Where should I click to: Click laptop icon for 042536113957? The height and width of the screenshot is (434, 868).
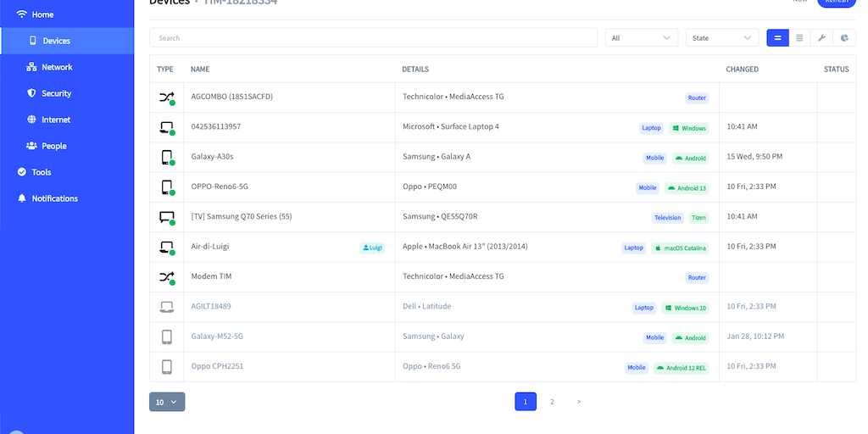pyautogui.click(x=167, y=128)
